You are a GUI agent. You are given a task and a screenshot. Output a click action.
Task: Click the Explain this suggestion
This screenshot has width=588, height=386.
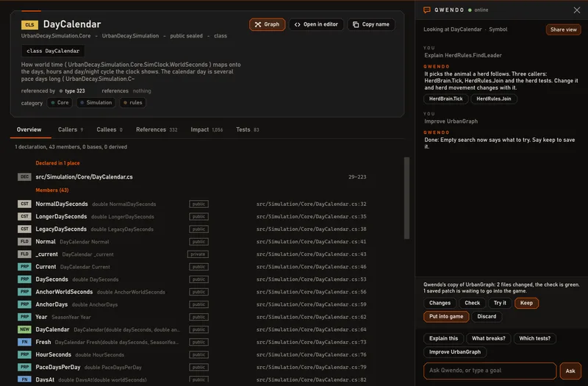click(443, 338)
